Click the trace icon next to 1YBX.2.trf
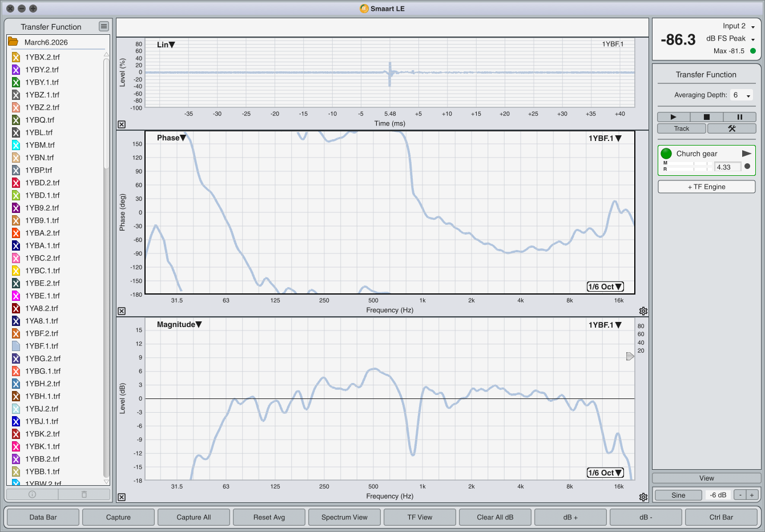This screenshot has height=532, width=765. click(x=16, y=57)
